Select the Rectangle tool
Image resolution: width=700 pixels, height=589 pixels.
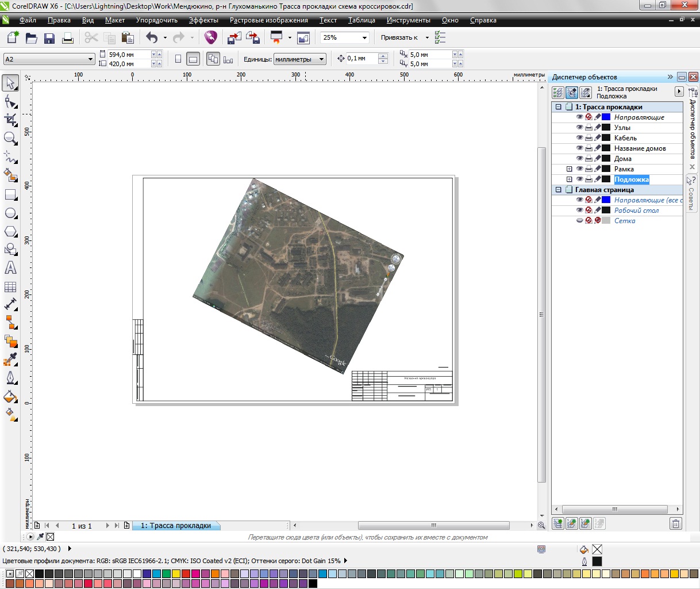tap(11, 194)
